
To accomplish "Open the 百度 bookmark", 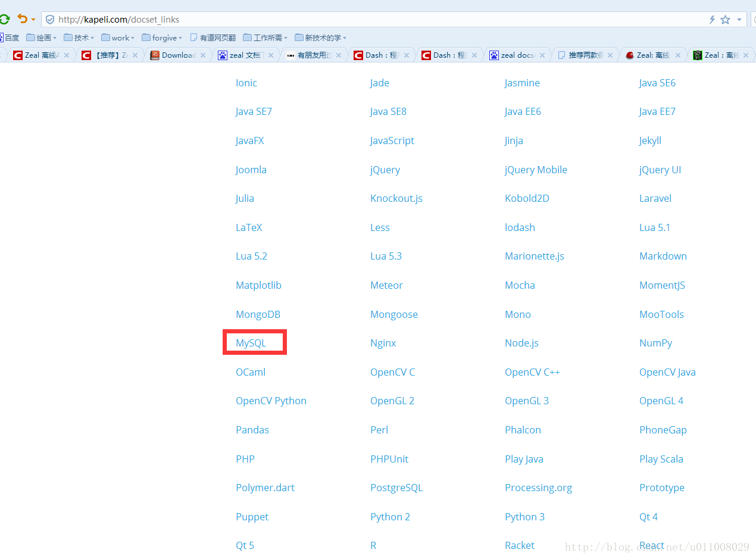I will 10,38.
